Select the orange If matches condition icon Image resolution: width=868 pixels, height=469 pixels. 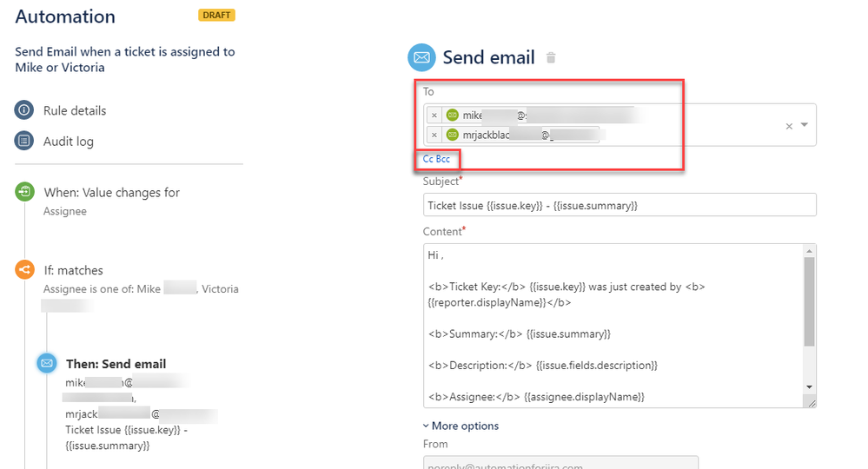click(24, 270)
